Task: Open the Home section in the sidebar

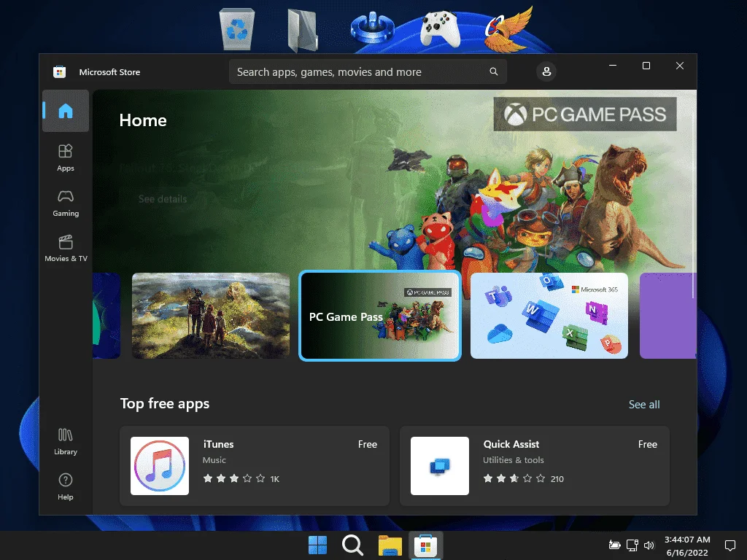Action: [65, 111]
